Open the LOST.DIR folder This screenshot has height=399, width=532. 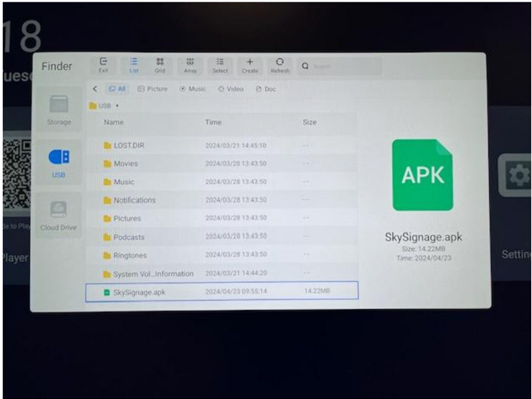pyautogui.click(x=222, y=146)
